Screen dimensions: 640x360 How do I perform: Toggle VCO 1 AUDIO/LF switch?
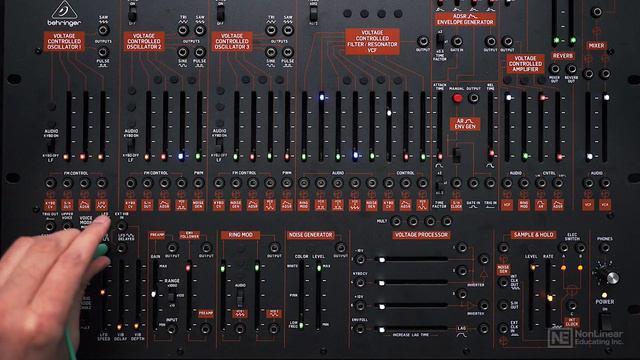point(51,146)
